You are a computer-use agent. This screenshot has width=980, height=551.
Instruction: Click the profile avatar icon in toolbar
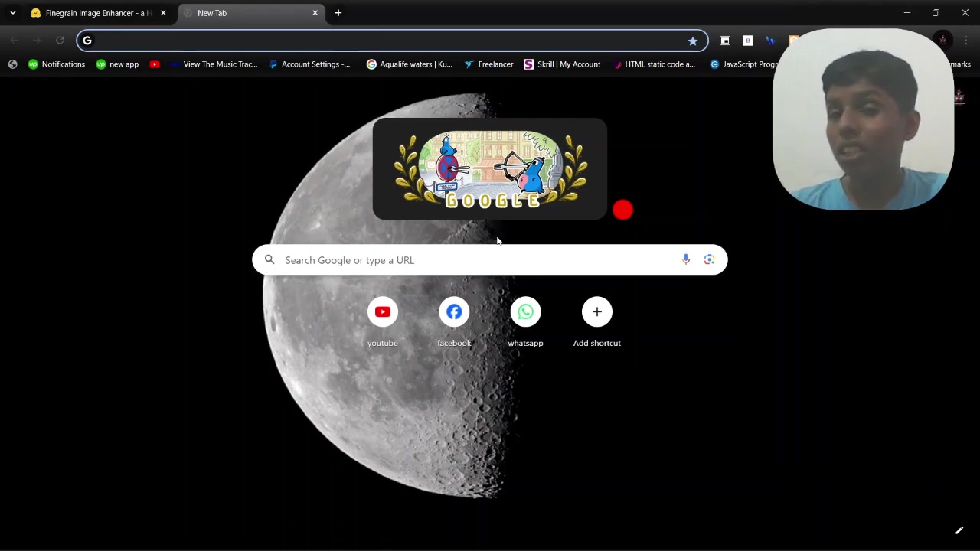pyautogui.click(x=943, y=40)
